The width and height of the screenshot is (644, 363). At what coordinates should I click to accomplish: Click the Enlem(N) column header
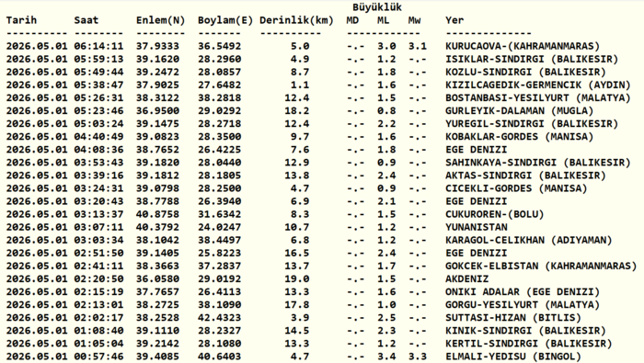pyautogui.click(x=161, y=20)
